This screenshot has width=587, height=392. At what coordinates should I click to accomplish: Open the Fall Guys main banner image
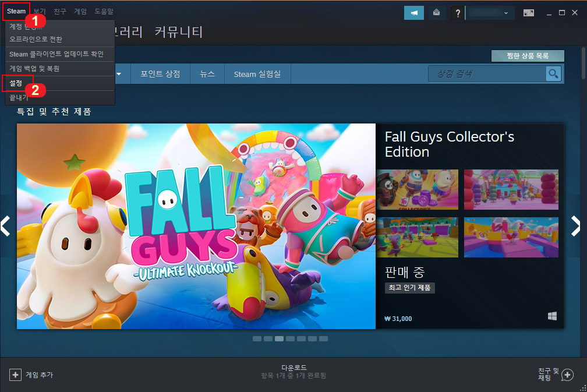pos(196,226)
